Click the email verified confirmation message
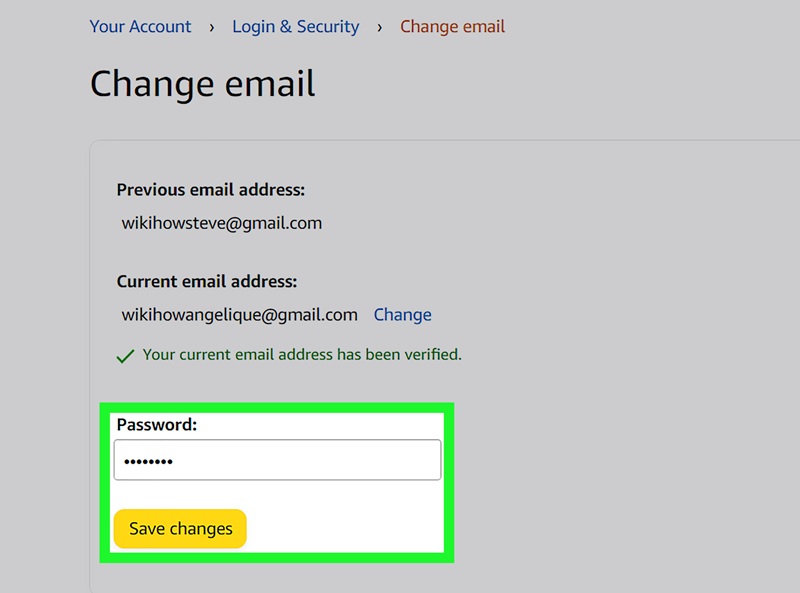Screen dimensions: 800x593 pos(302,355)
